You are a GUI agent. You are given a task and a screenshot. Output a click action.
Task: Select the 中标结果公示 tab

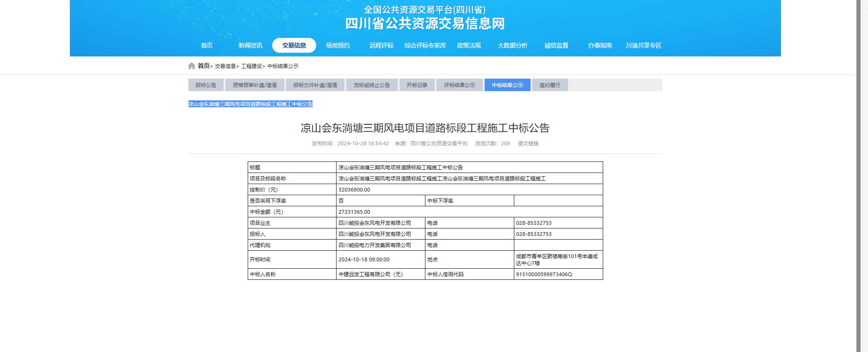[507, 85]
